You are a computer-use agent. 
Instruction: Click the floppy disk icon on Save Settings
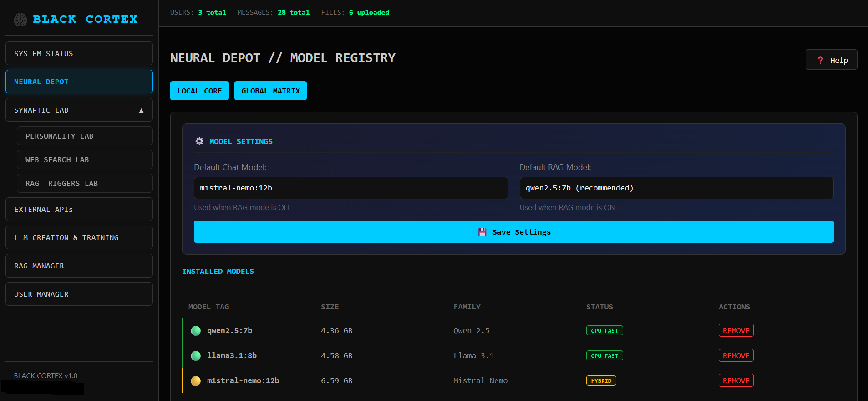point(482,232)
